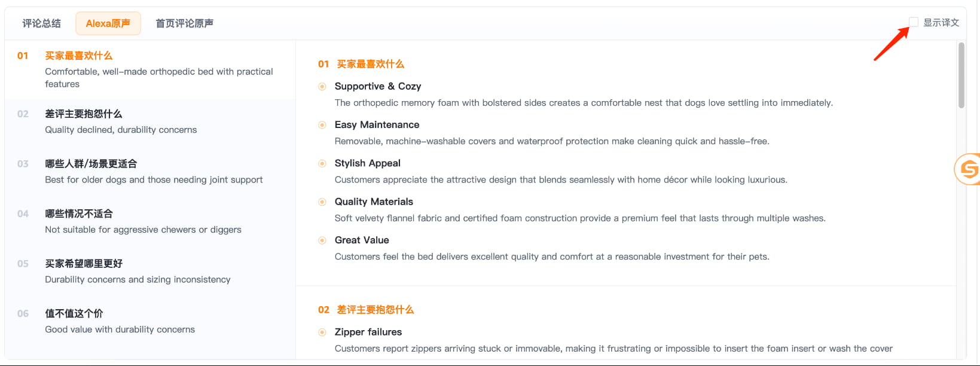The height and width of the screenshot is (366, 980).
Task: Click the orange floating S icon
Action: 967,169
